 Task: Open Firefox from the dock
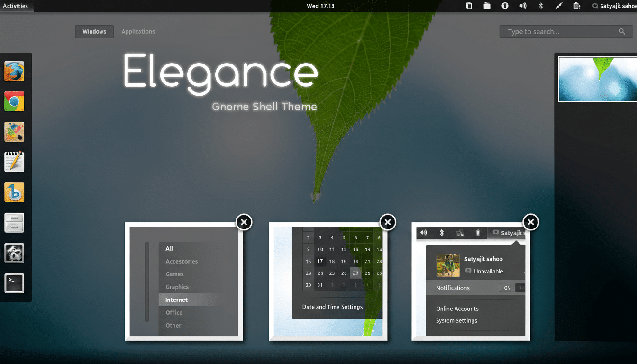click(x=14, y=71)
